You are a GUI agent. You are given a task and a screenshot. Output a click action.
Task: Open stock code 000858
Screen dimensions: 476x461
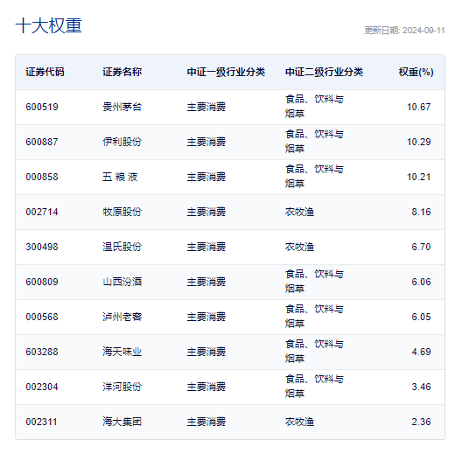pos(42,177)
